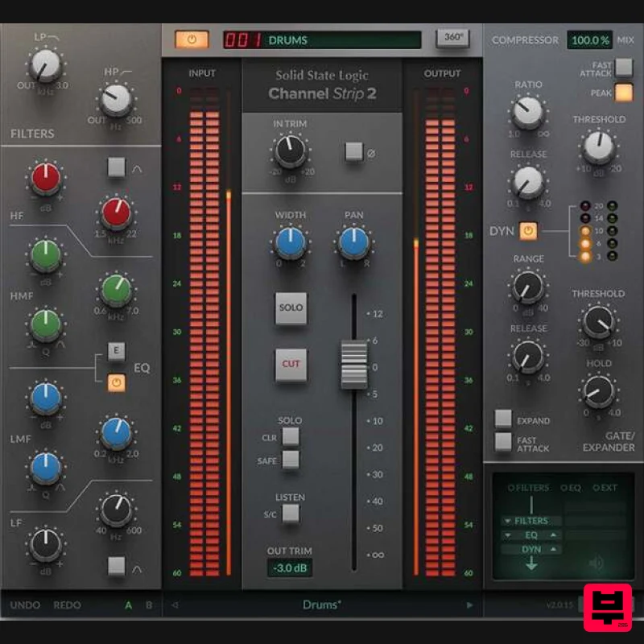Move EQ up in the processing order
Viewport: 644px width, 644px height.
coord(553,535)
